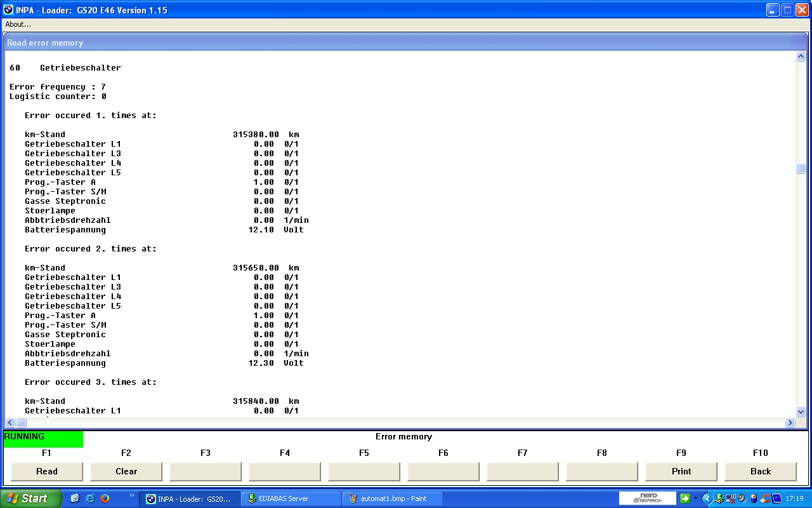This screenshot has width=812, height=508.
Task: Switch to the INPA - Loader taskbar button
Action: pyautogui.click(x=190, y=498)
